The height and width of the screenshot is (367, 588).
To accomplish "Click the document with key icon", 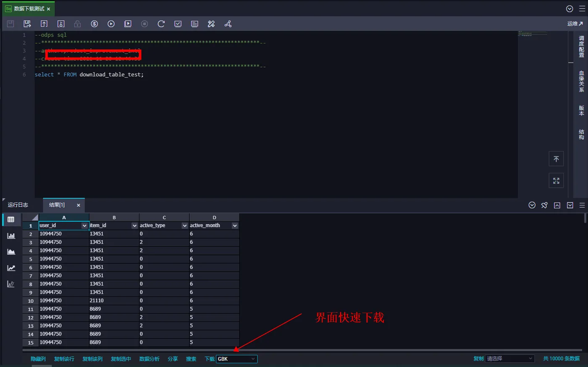I will click(x=61, y=24).
